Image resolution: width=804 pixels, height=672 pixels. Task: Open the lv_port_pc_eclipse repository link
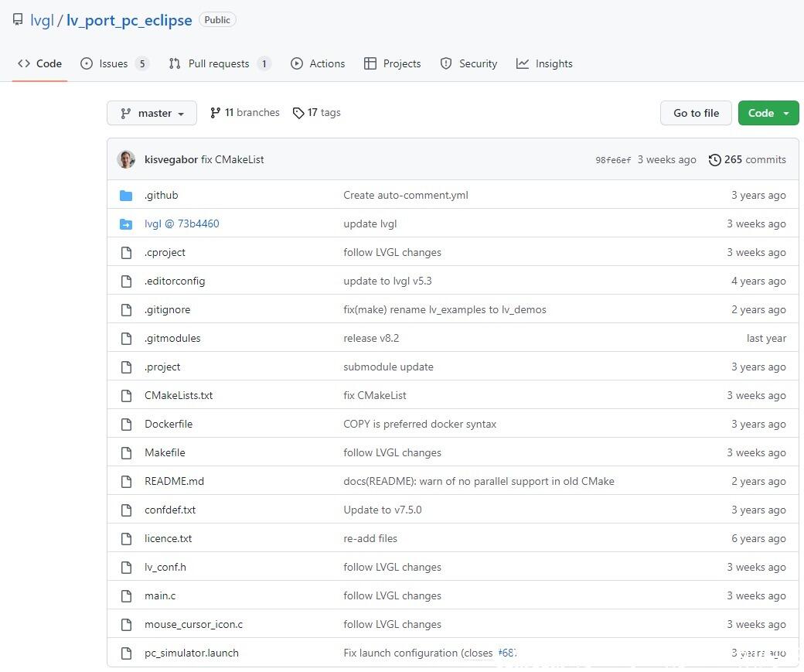129,20
